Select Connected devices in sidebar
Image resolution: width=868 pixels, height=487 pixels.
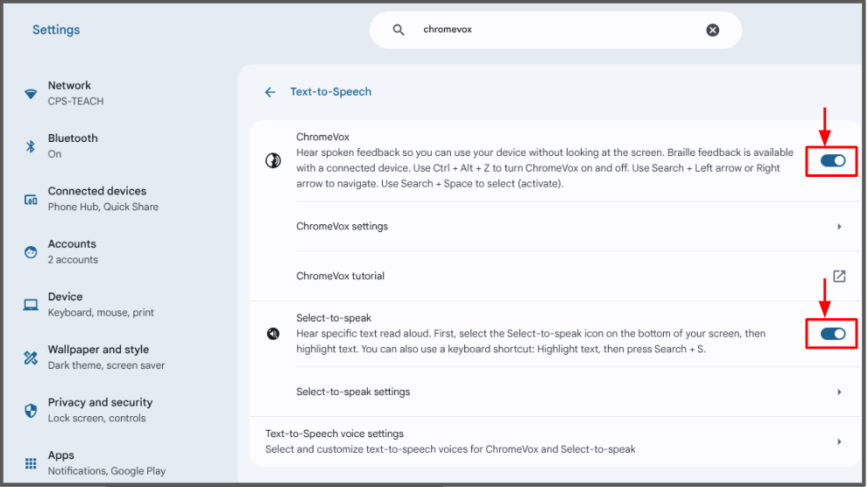(x=103, y=199)
